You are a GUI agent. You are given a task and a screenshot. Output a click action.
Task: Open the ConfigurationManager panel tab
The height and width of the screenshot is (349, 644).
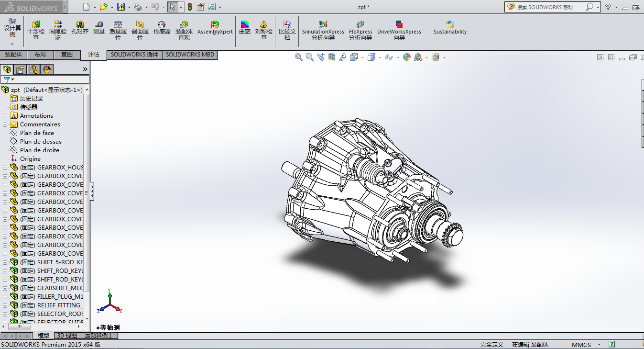[x=33, y=69]
